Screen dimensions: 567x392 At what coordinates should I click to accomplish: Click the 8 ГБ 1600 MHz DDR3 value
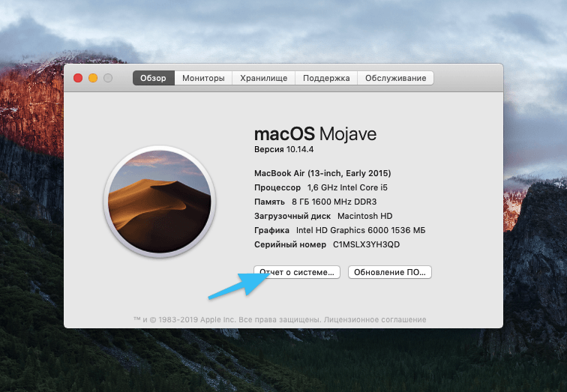(x=334, y=202)
